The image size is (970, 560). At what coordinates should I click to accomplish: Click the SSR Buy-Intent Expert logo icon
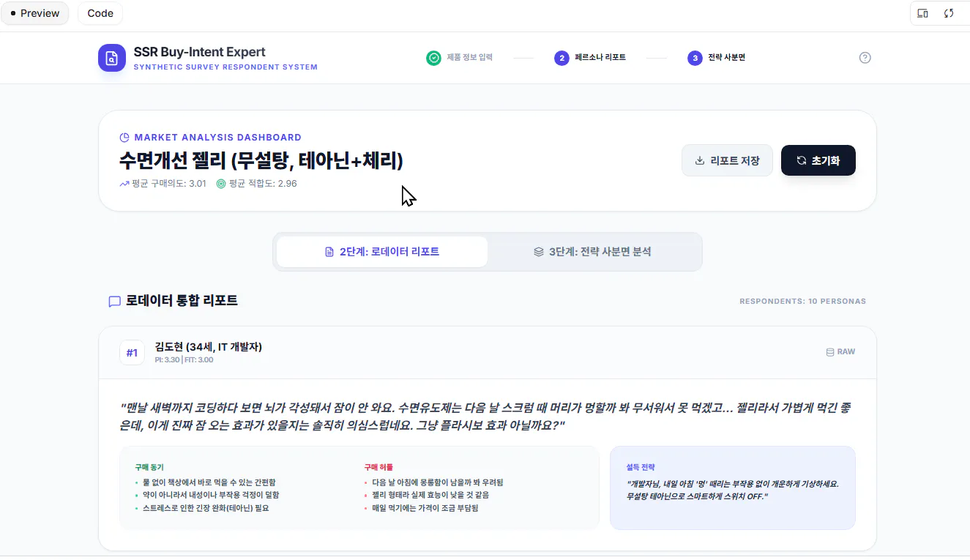(111, 57)
